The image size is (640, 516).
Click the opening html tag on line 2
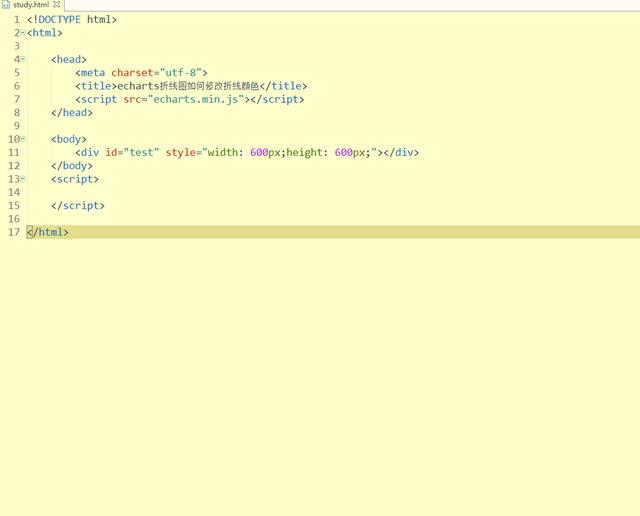click(45, 33)
